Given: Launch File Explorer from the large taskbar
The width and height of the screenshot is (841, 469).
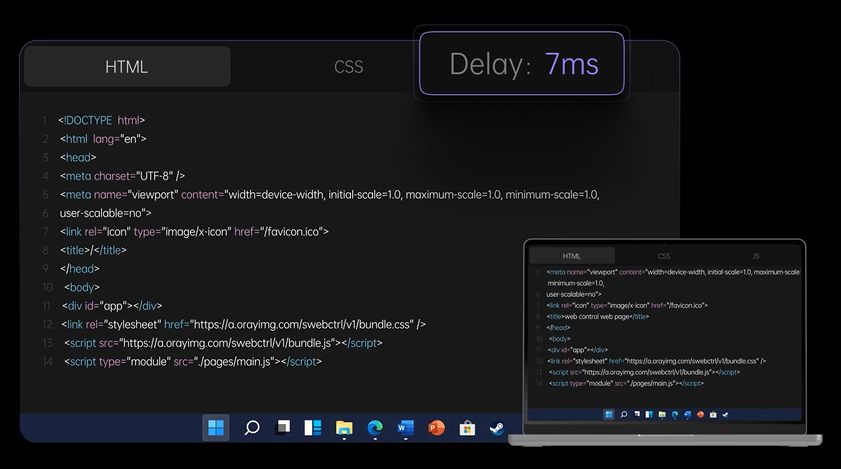Looking at the screenshot, I should pos(344,428).
